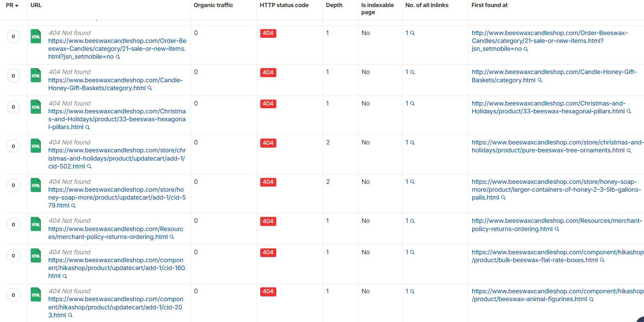
Task: Click the magnifier after the gallons-pails.html link
Action: (x=503, y=198)
